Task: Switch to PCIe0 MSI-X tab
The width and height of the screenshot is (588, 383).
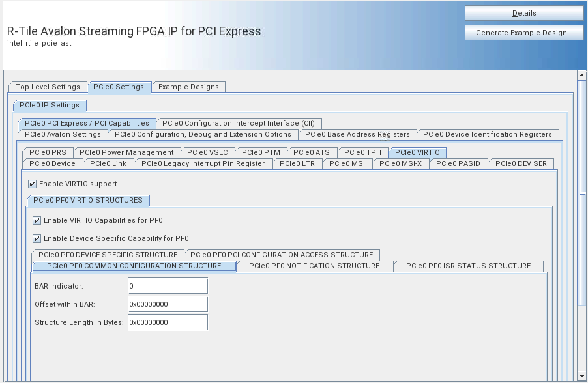Action: pos(400,163)
